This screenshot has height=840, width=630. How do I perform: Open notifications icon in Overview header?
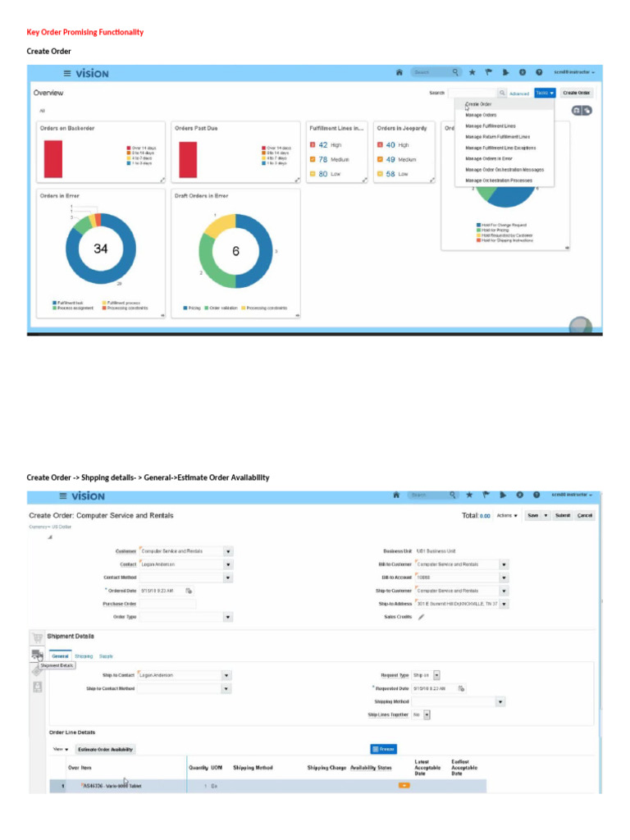coord(505,72)
